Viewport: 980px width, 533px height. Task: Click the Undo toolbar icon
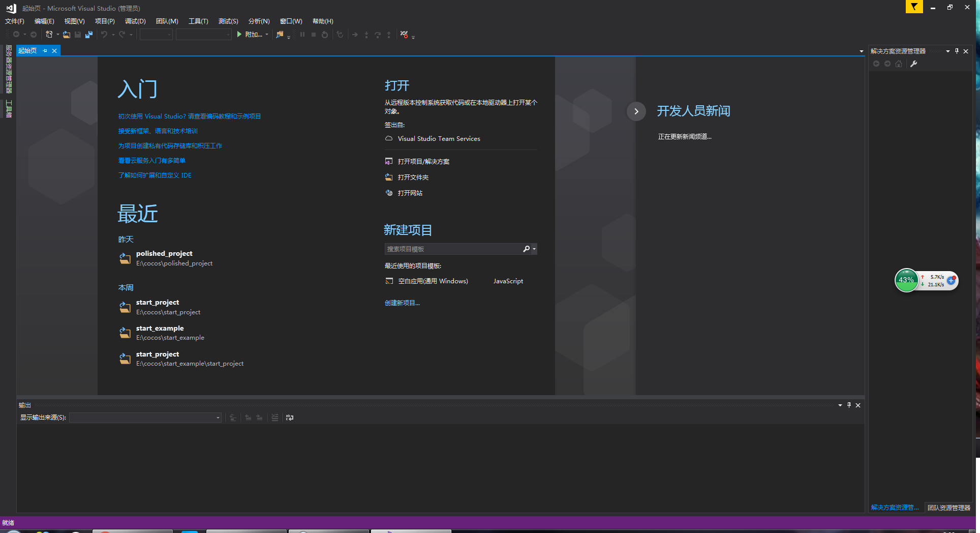(x=104, y=35)
